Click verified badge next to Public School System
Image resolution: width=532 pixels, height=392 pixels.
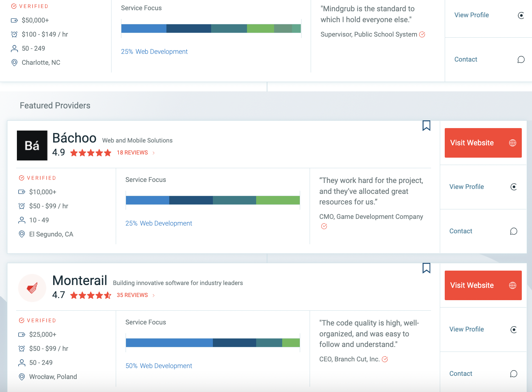pyautogui.click(x=422, y=34)
